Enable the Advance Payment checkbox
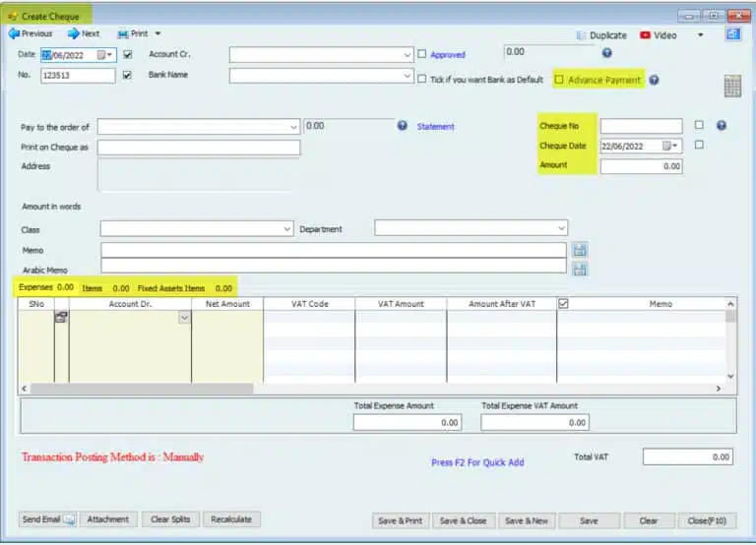 (560, 80)
